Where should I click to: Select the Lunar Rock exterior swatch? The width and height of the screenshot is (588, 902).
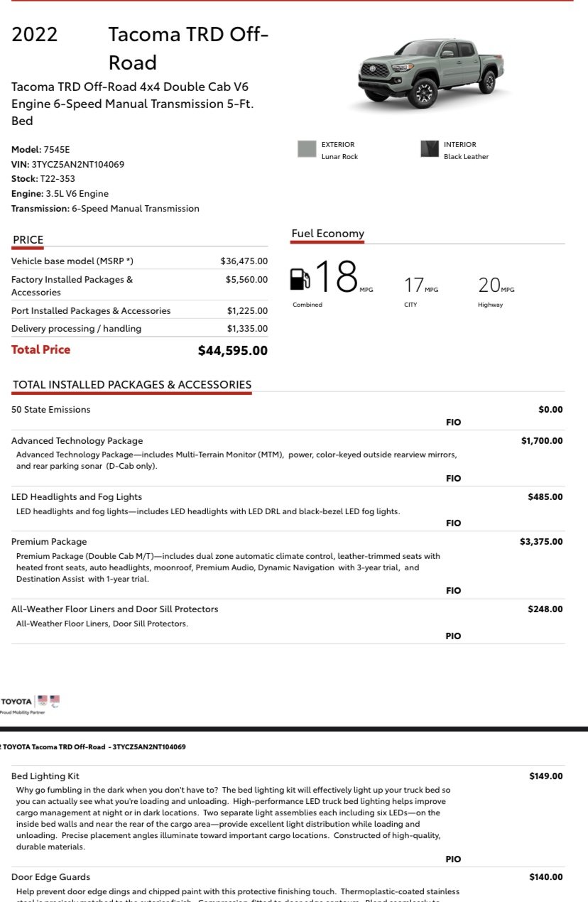[x=306, y=149]
